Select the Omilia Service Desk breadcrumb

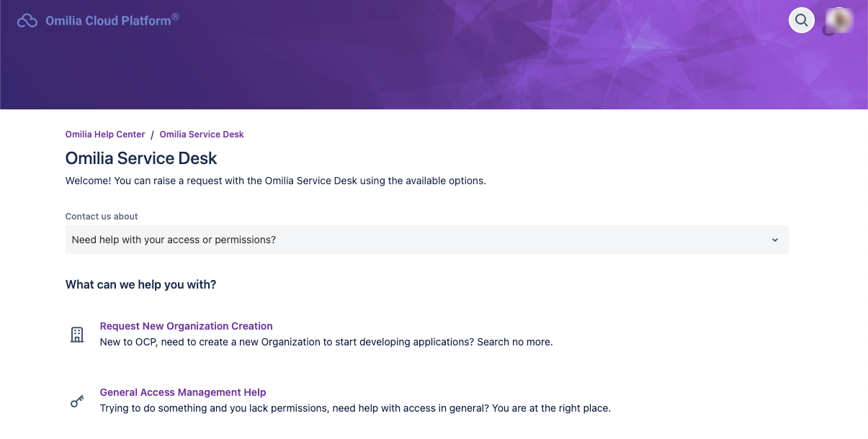tap(202, 135)
